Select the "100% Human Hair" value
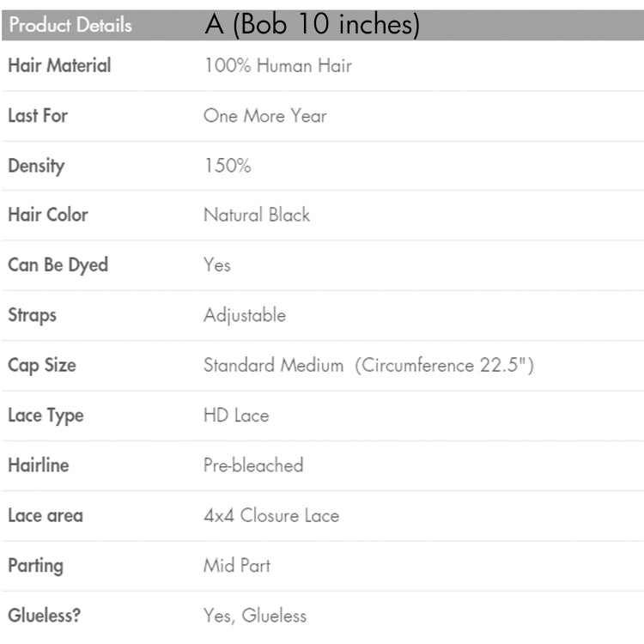Screen dimensions: 644x644 pyautogui.click(x=277, y=65)
